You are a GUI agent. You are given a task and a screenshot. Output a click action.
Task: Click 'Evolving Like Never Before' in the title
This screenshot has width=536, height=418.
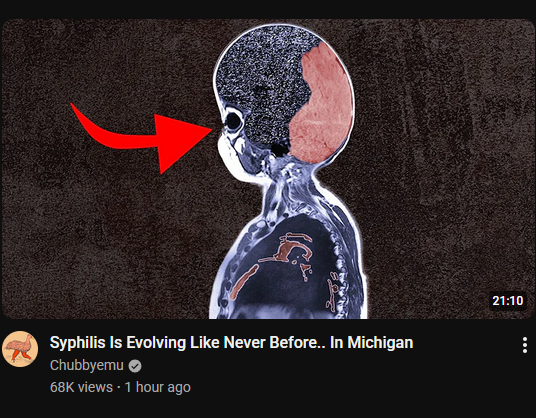coord(222,342)
